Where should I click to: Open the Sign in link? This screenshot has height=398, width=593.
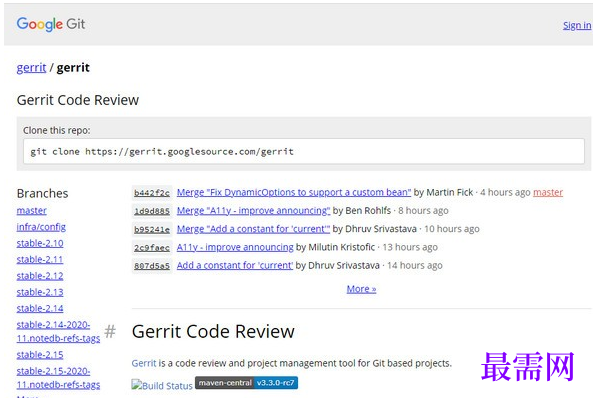(x=577, y=25)
